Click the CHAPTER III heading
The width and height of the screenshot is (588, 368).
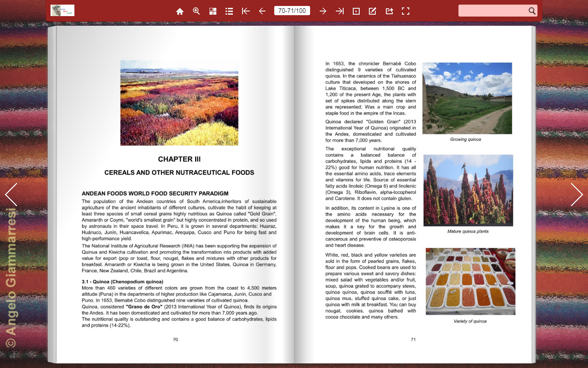tap(179, 159)
